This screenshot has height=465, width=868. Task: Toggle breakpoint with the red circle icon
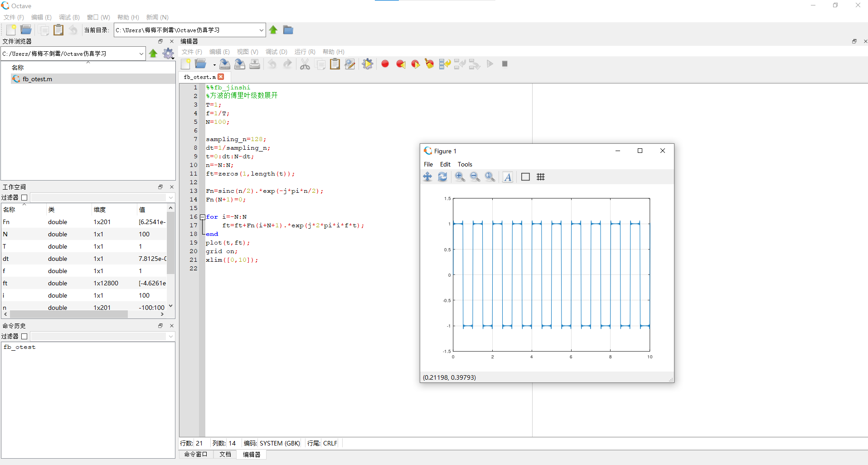(385, 64)
